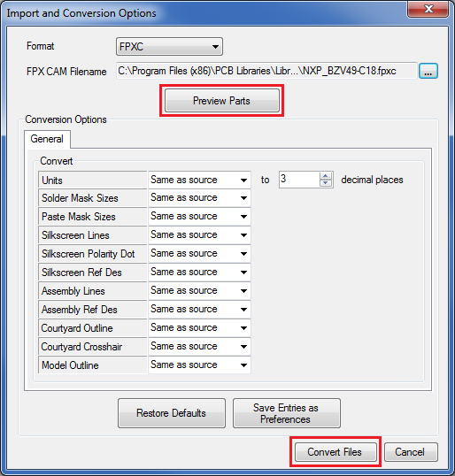
Task: Open the Silkscreen Lines dropdown
Action: pyautogui.click(x=199, y=235)
